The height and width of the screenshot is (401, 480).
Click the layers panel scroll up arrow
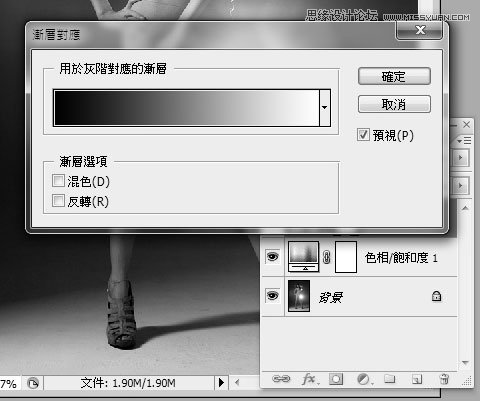pos(465,208)
